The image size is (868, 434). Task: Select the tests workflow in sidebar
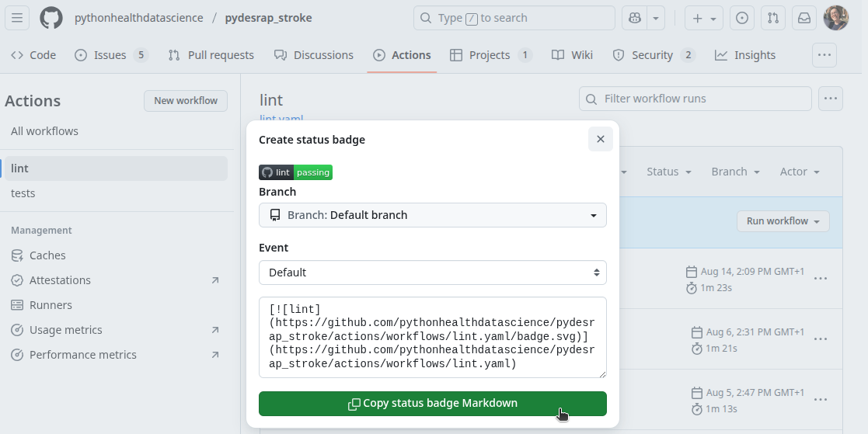[23, 193]
